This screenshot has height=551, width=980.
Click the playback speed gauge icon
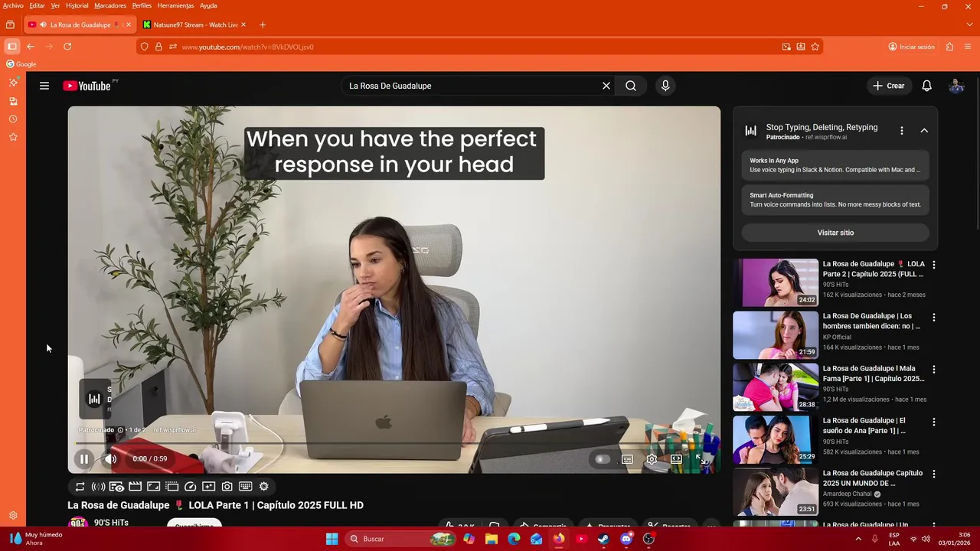pos(190,487)
